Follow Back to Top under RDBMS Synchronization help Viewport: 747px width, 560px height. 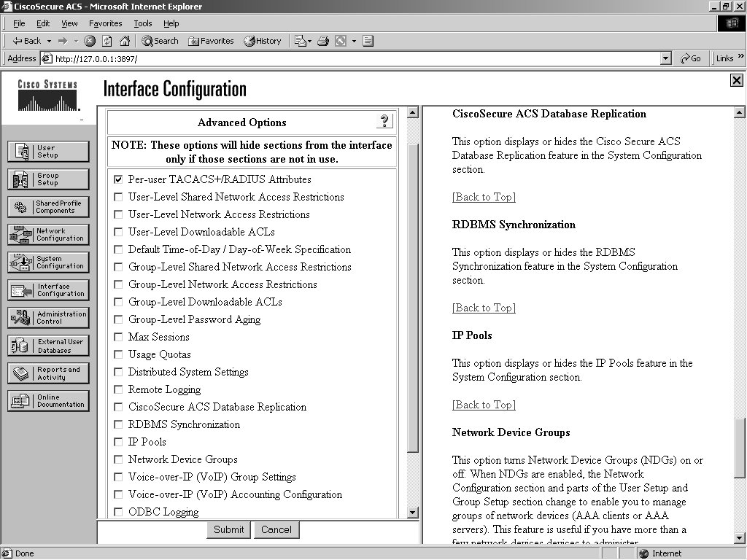click(484, 308)
